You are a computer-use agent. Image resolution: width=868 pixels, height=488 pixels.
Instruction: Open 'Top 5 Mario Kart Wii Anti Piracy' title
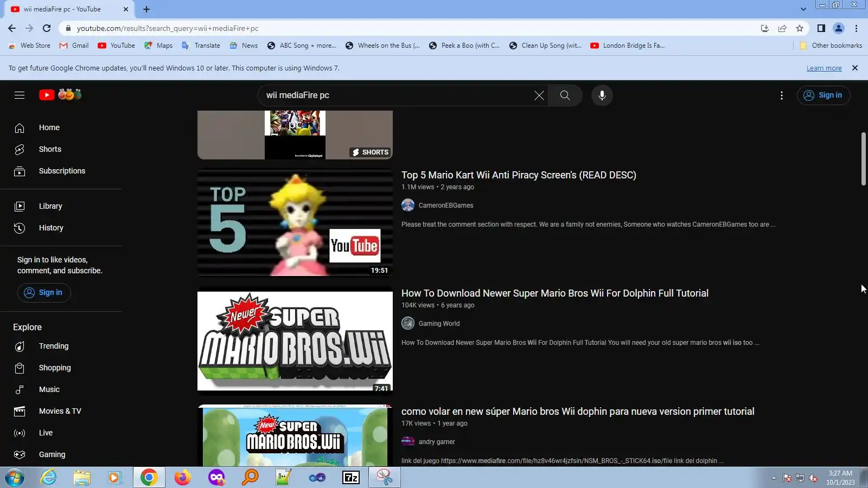[x=519, y=175]
